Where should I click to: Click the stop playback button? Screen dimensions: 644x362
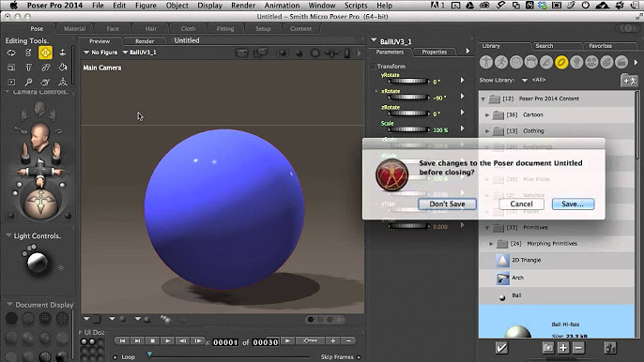coord(153,341)
